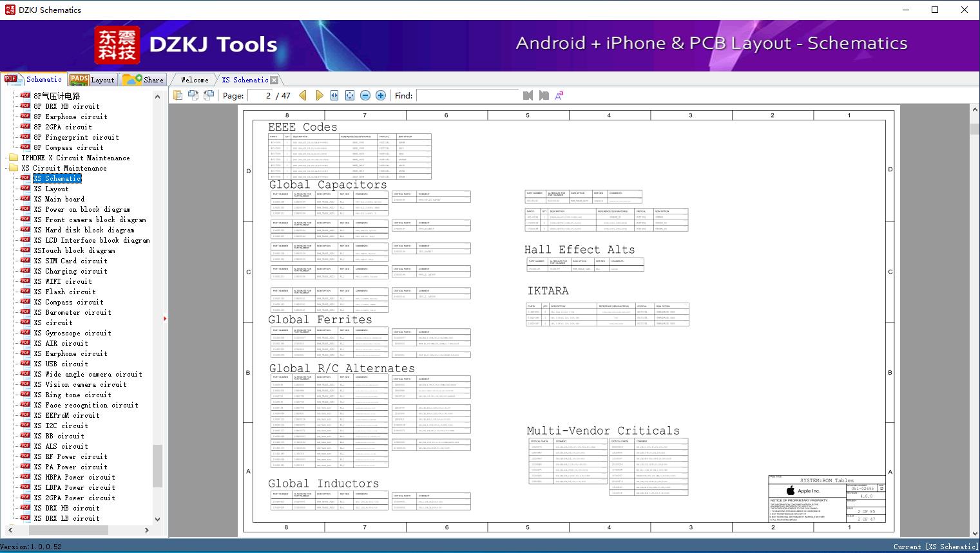Zoom in with the plus icon
The image size is (980, 553).
(381, 95)
